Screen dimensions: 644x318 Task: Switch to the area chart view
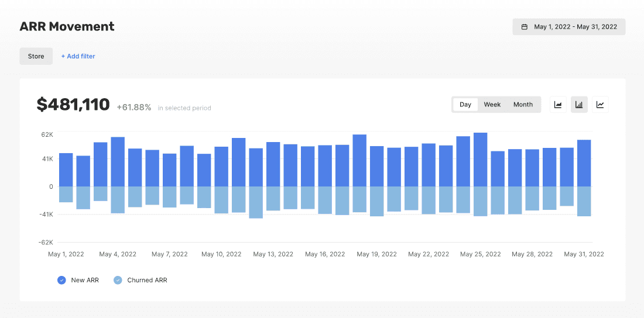tap(558, 105)
